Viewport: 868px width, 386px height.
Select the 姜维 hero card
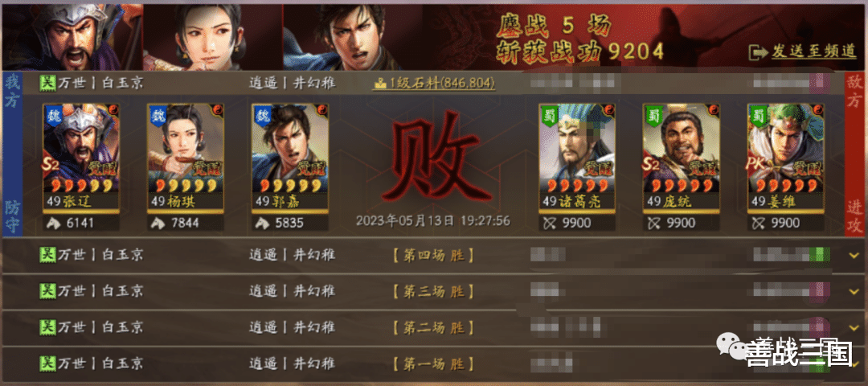tap(785, 158)
